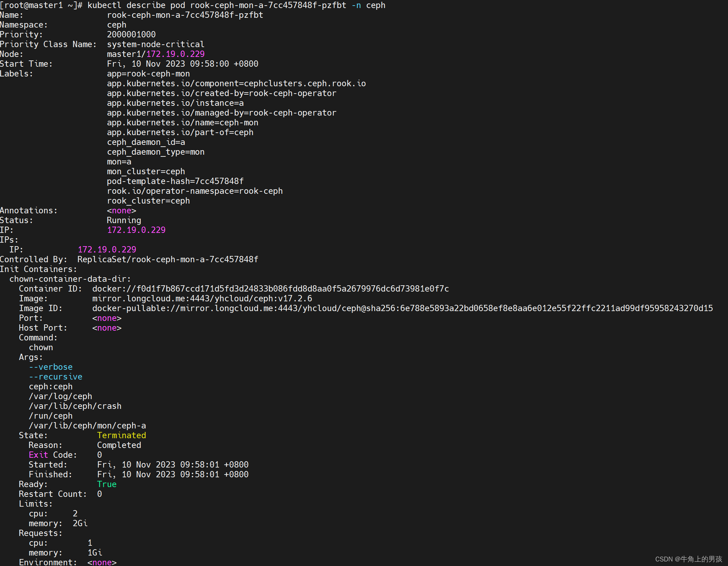The image size is (728, 566).
Task: Click the Ready value True
Action: (107, 484)
